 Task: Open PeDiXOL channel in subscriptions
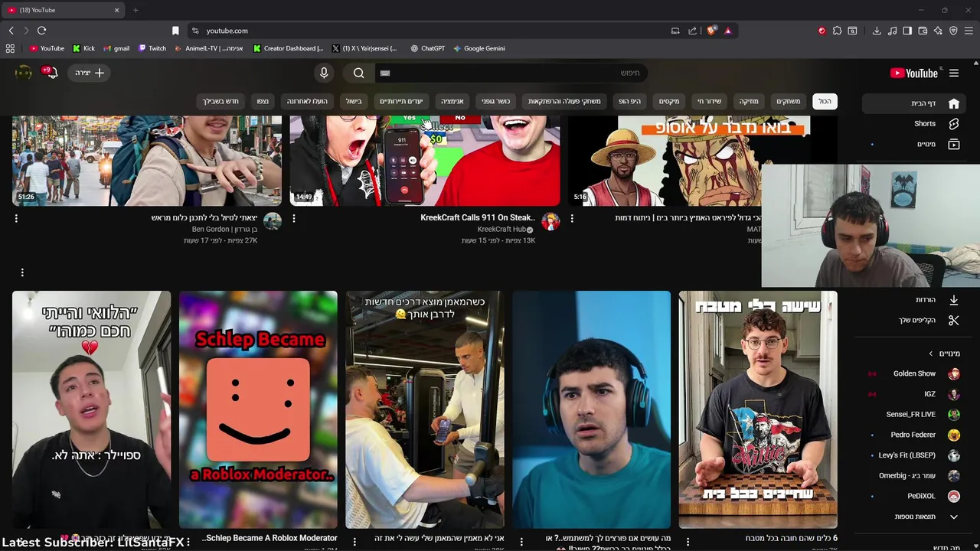(913, 496)
